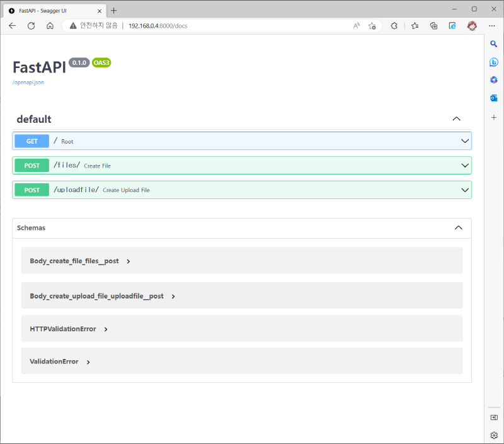Go back to the previous page
This screenshot has height=444, width=504.
click(x=12, y=26)
